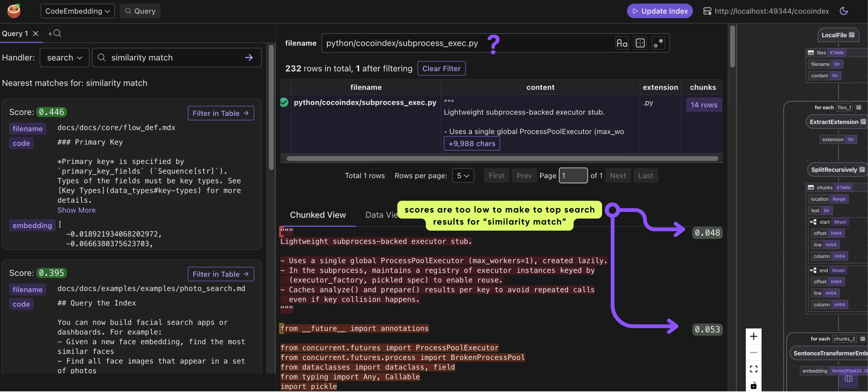Click chunk score 0.048
Viewport: 868px width, 392px height.
707,233
